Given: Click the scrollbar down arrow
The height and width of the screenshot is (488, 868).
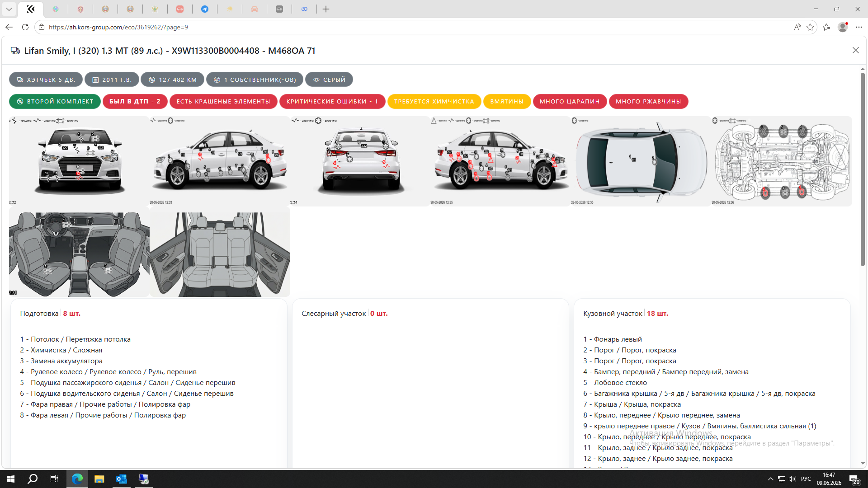Looking at the screenshot, I should [x=863, y=463].
